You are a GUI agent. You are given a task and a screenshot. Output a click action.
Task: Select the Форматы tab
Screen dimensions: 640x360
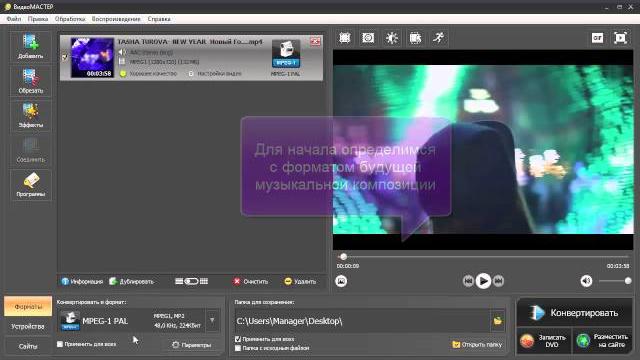point(28,307)
